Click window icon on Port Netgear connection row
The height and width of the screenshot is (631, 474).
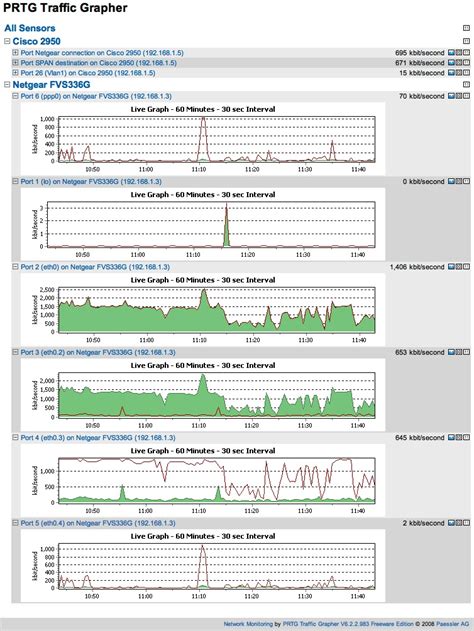coord(466,53)
